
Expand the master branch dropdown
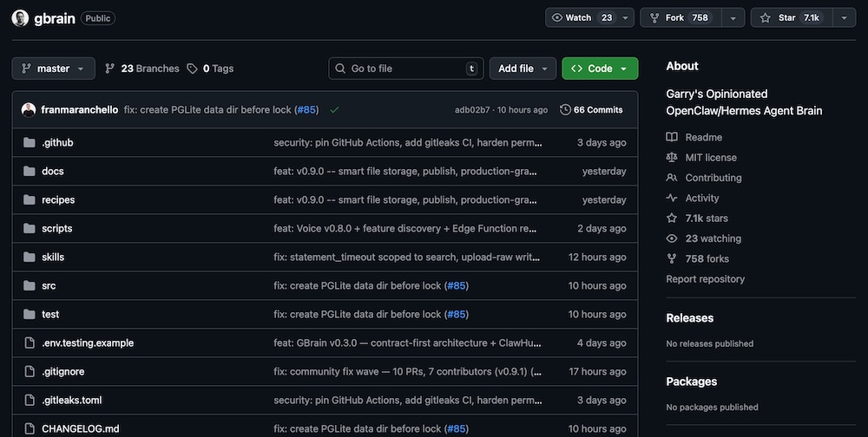click(54, 68)
